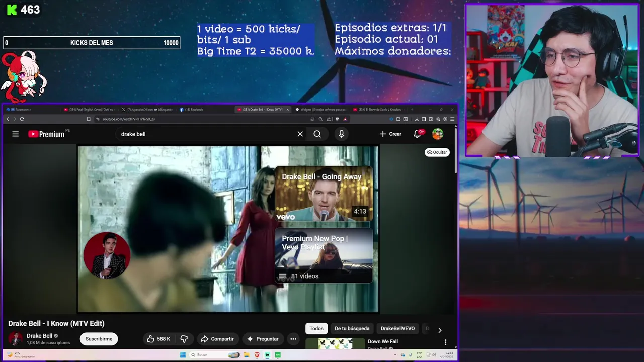Screen dimensions: 644x362
Task: Show more filter chips with right chevron
Action: tap(439, 330)
